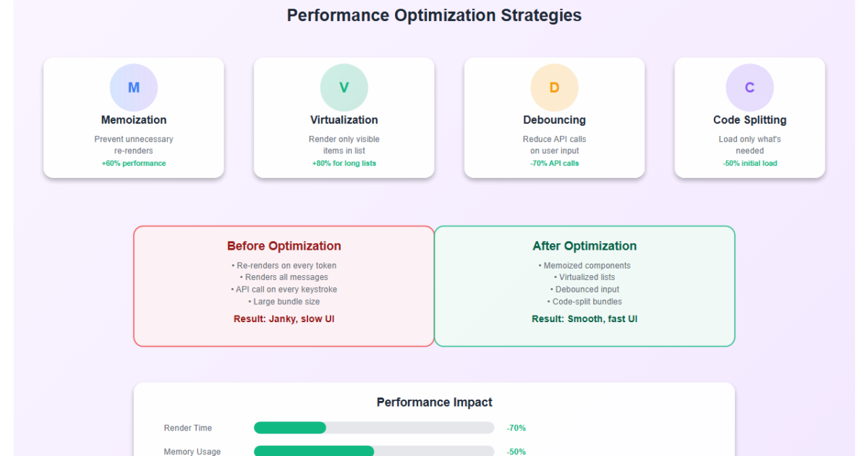Click the Virtualization 'V' circle icon
868x456 pixels.
pyautogui.click(x=344, y=88)
